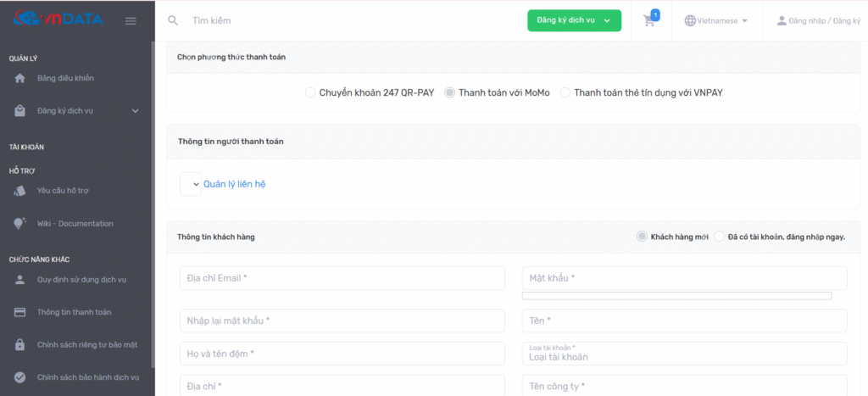868x396 pixels.
Task: Select Chuyển khoản 247 QR-PAY payment option
Action: (x=310, y=92)
